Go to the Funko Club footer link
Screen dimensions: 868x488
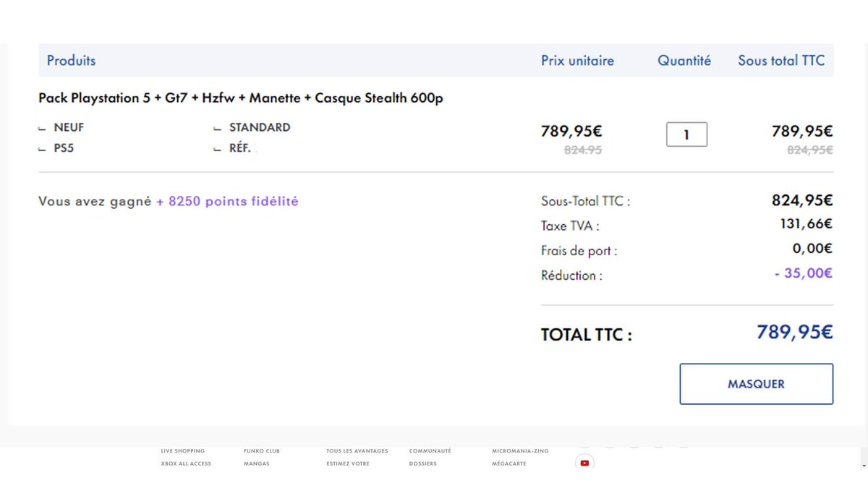click(262, 451)
